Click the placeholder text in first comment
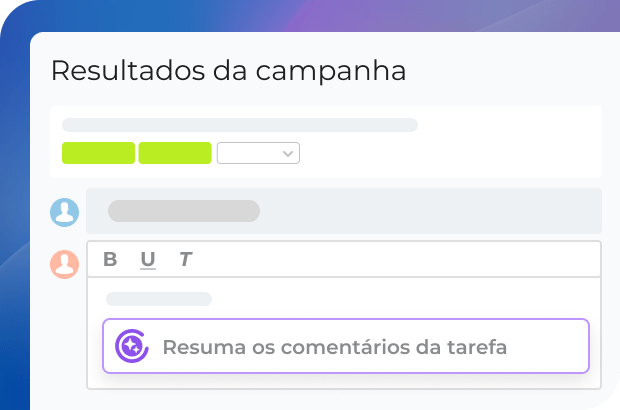This screenshot has width=620, height=410. pyautogui.click(x=183, y=211)
